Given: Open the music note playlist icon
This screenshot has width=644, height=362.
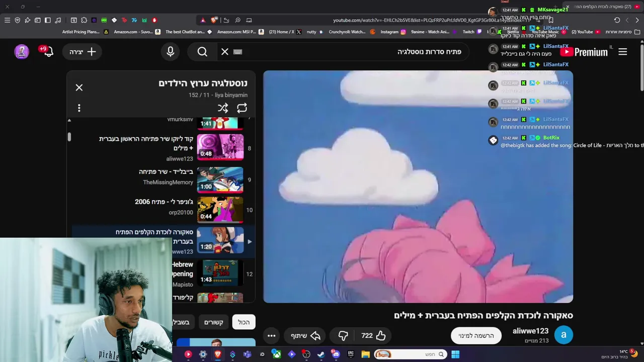Looking at the screenshot, I should [x=58, y=20].
